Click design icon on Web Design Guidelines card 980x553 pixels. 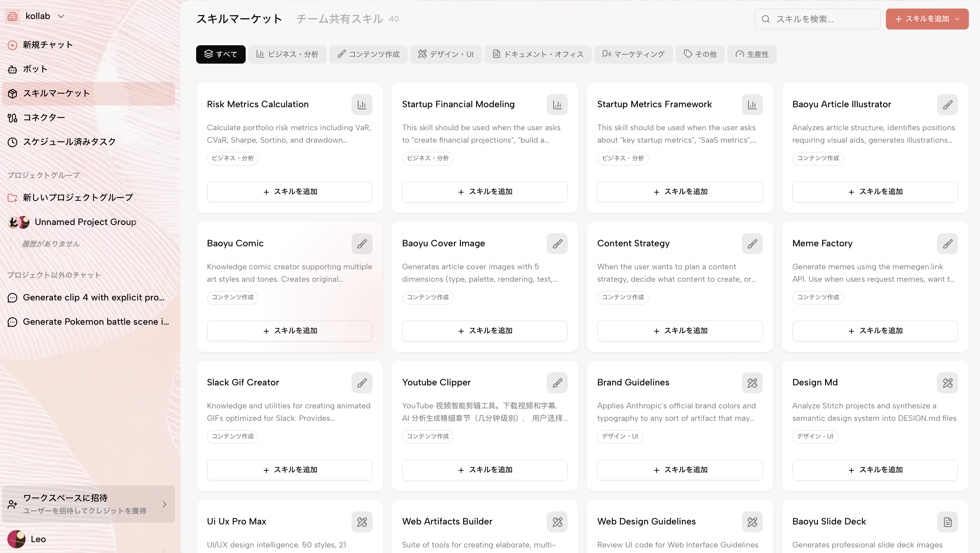coord(752,522)
